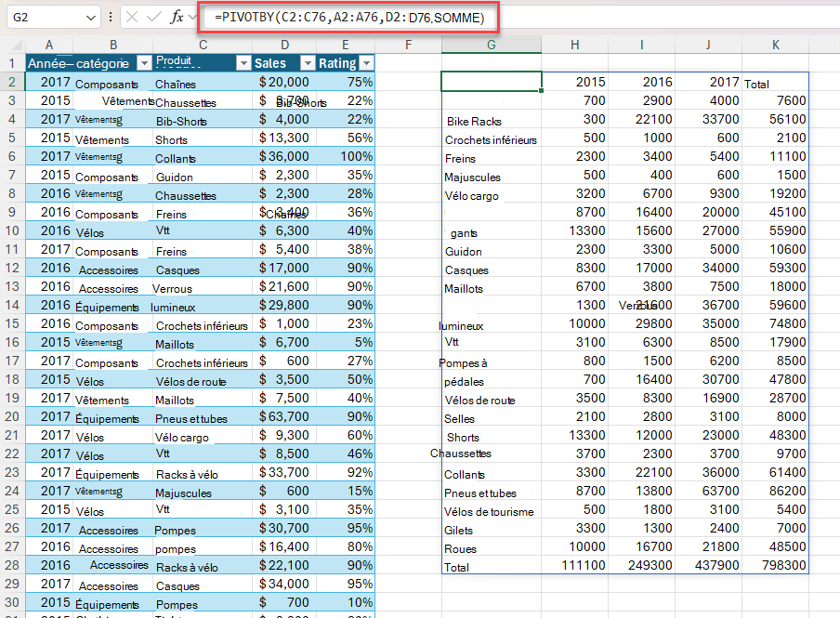Select column D header
This screenshot has width=840, height=618.
point(284,45)
